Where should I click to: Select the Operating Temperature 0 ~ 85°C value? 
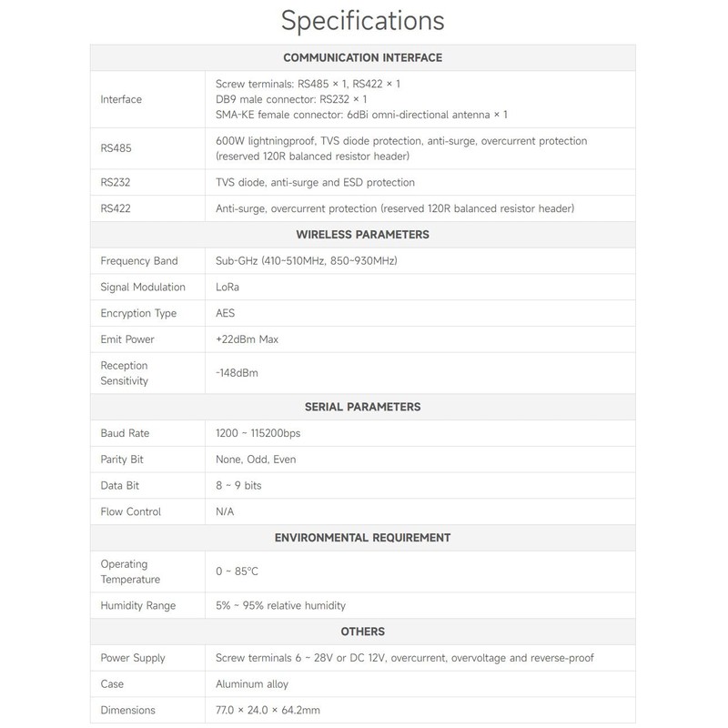tap(237, 571)
